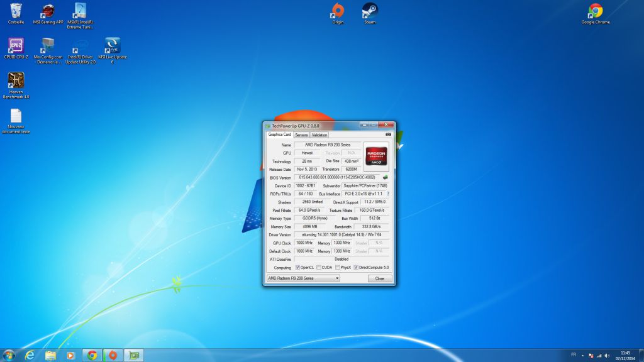Click the GPU field showing Hawaii
644x362 pixels.
[x=307, y=153]
